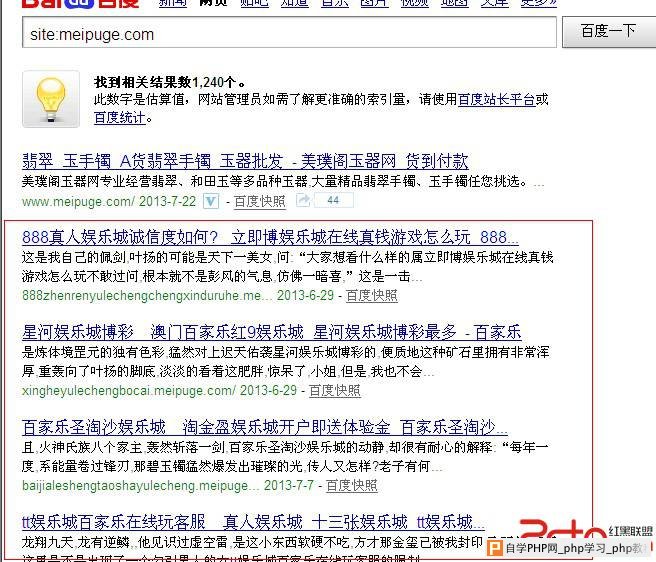The image size is (656, 562).
Task: Click the share count 44 box
Action: tap(333, 200)
